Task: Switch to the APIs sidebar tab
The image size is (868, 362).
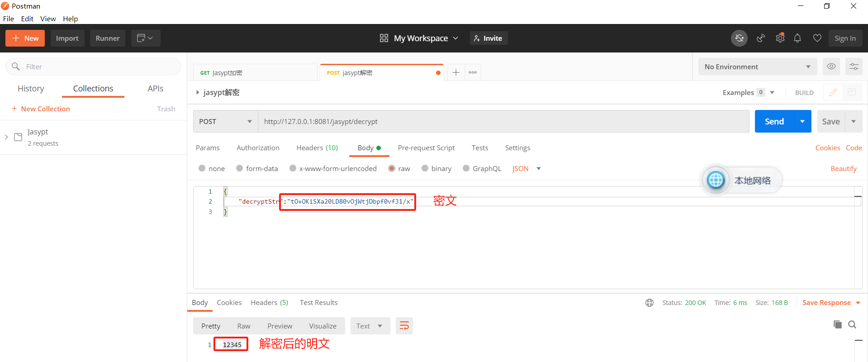Action: [x=155, y=89]
